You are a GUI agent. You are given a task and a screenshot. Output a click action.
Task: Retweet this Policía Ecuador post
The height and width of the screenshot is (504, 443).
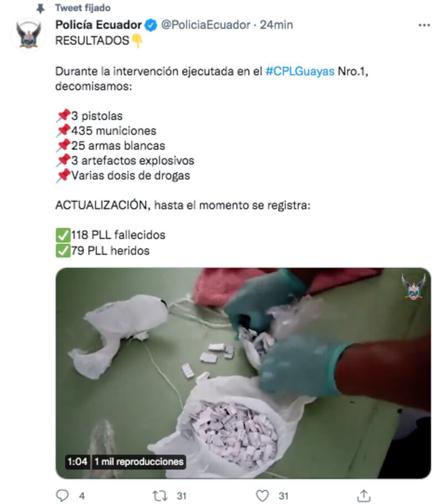click(160, 496)
